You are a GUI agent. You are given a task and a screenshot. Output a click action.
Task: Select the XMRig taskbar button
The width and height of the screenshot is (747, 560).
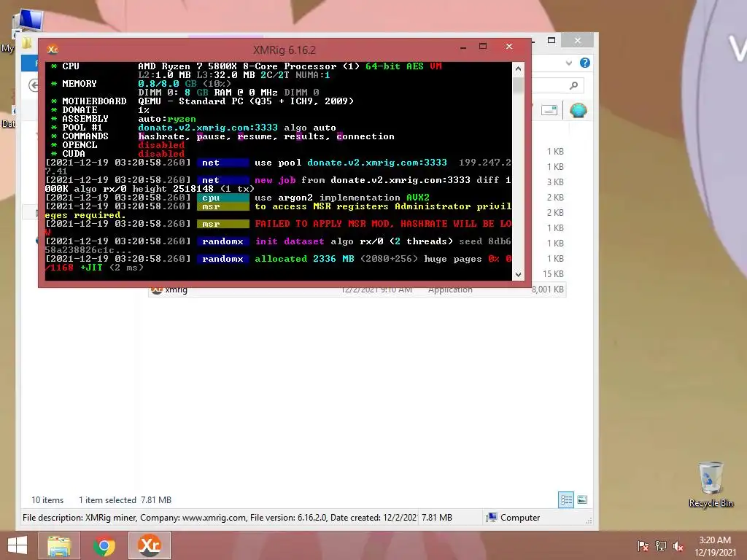(x=149, y=545)
